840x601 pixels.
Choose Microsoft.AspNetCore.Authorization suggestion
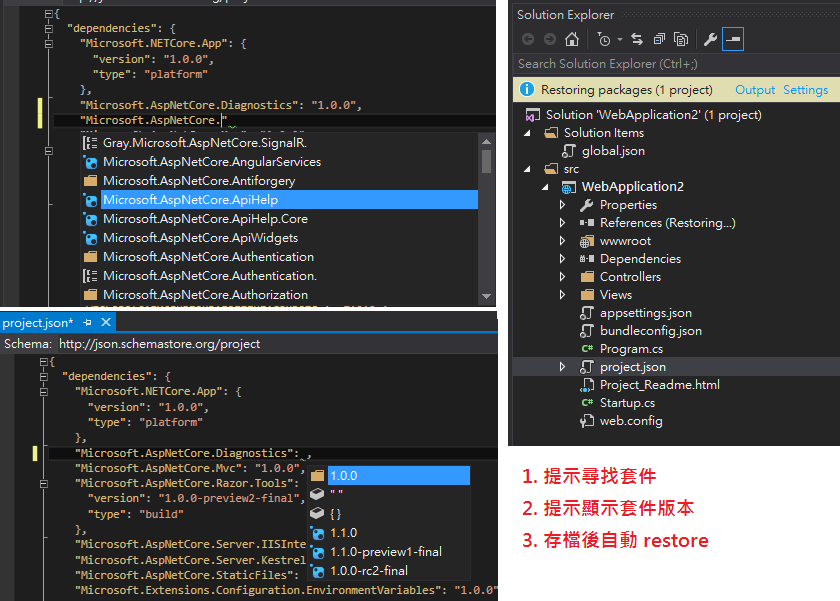[279, 295]
